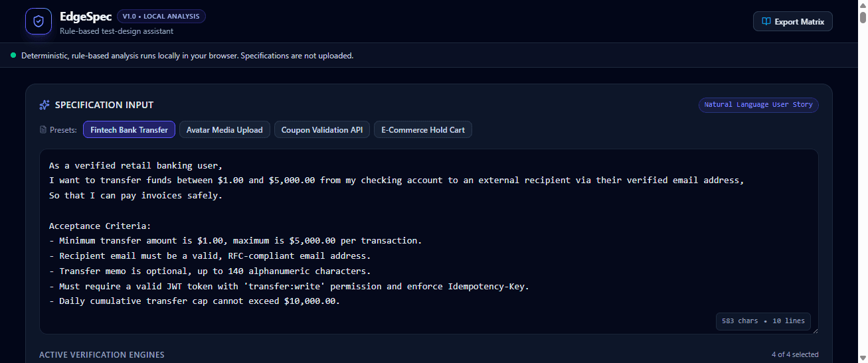The height and width of the screenshot is (363, 868).
Task: Pick the E-Commerce Hold Cart preset
Action: [x=423, y=129]
